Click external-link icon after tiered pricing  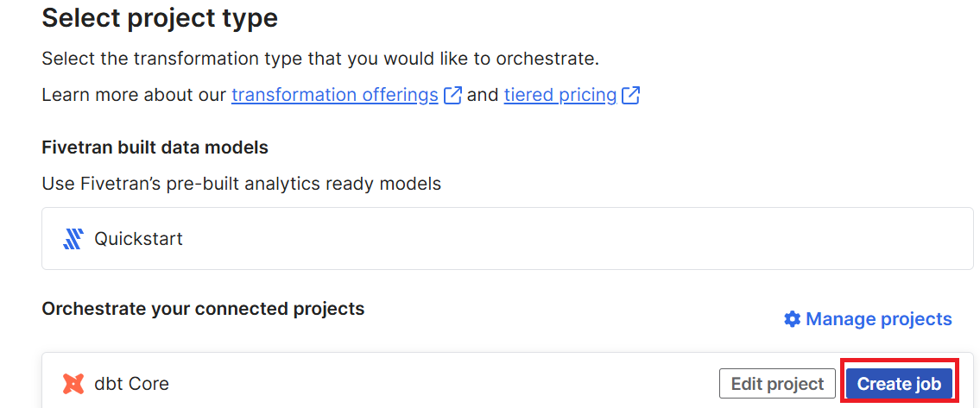pos(630,96)
